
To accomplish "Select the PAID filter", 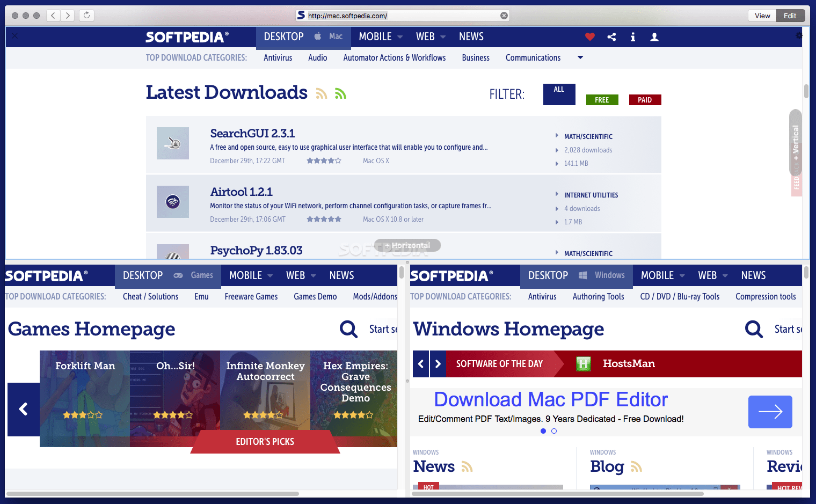I will pyautogui.click(x=645, y=100).
